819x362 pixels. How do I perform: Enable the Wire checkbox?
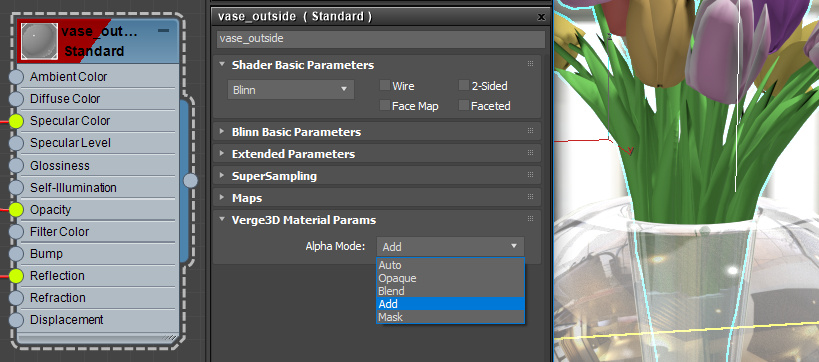pos(385,85)
